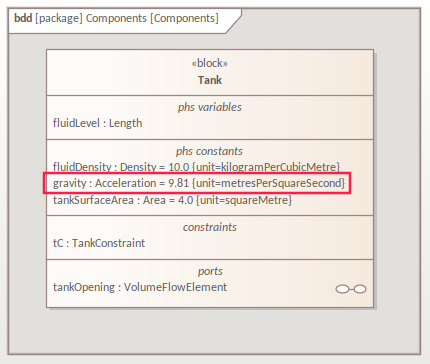Viewport: 430px width, 364px height.
Task: Click the constraints compartment header
Action: pyautogui.click(x=210, y=227)
